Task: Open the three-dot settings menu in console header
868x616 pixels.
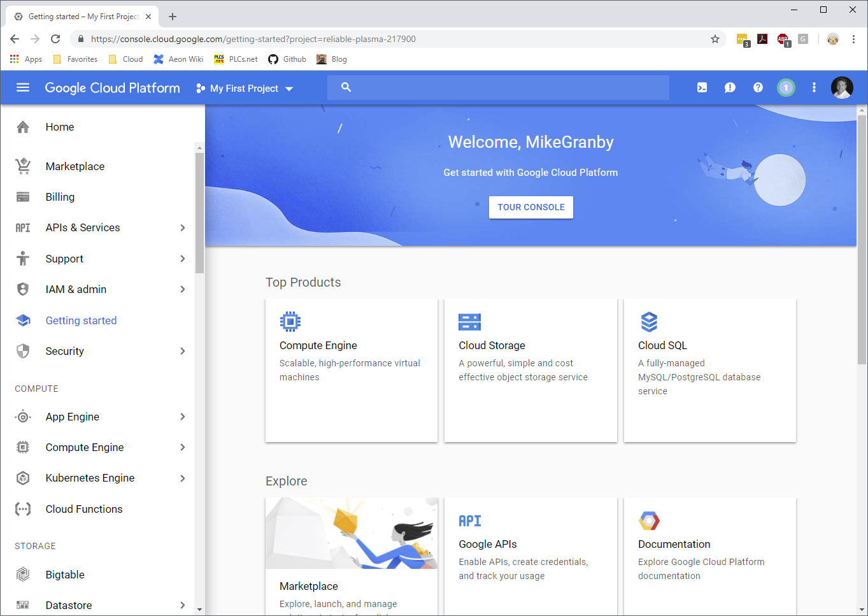Action: pyautogui.click(x=814, y=88)
